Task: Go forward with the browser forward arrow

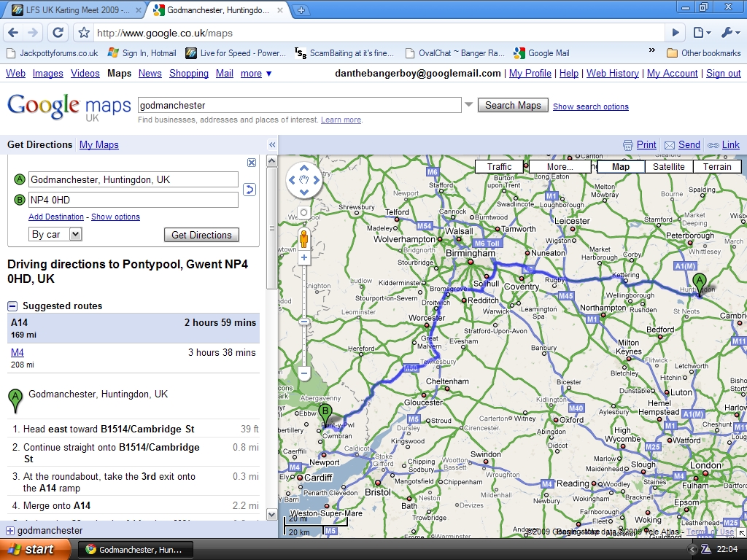Action: (33, 33)
